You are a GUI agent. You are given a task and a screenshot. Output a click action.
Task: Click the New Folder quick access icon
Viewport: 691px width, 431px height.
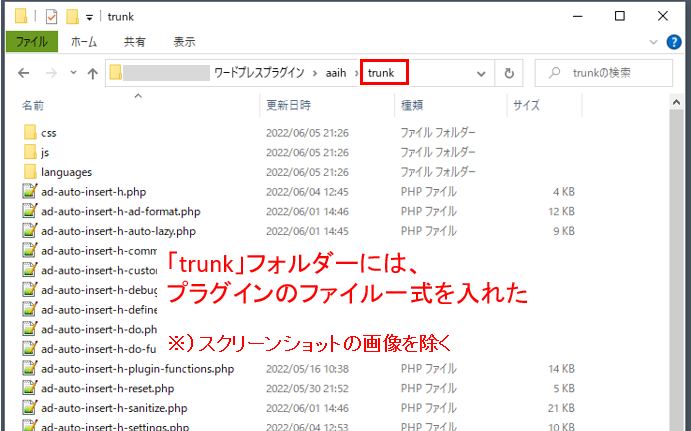tap(72, 17)
